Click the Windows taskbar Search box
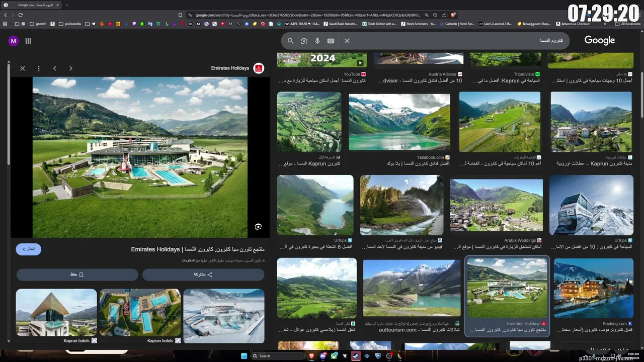The height and width of the screenshot is (362, 644). point(278,356)
